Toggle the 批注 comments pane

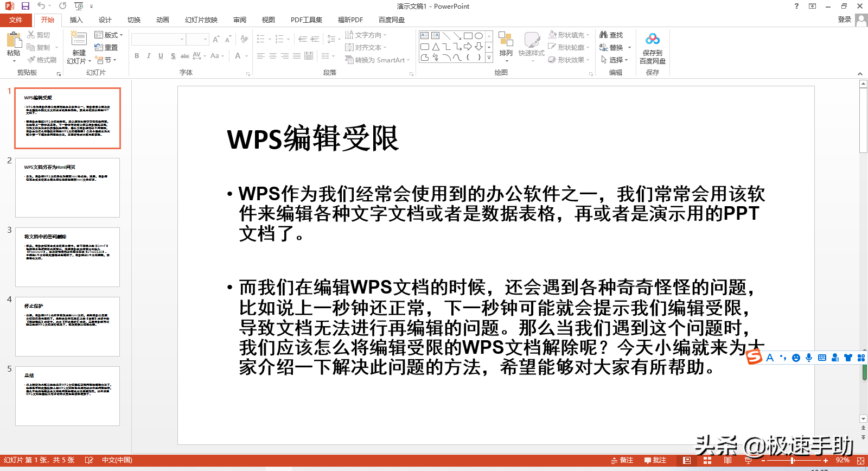(655, 460)
